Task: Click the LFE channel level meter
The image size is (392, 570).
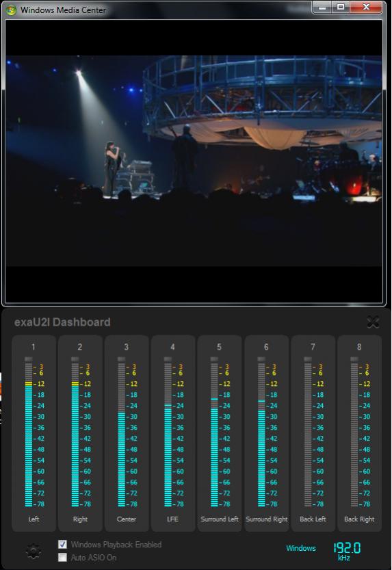Action: 168,432
